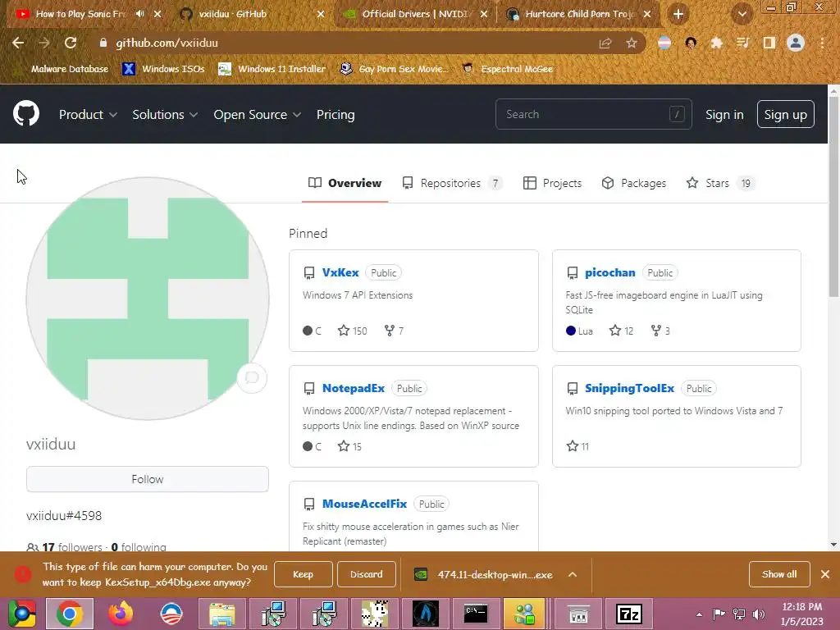Open the MouseAccelFix repository link

(364, 504)
